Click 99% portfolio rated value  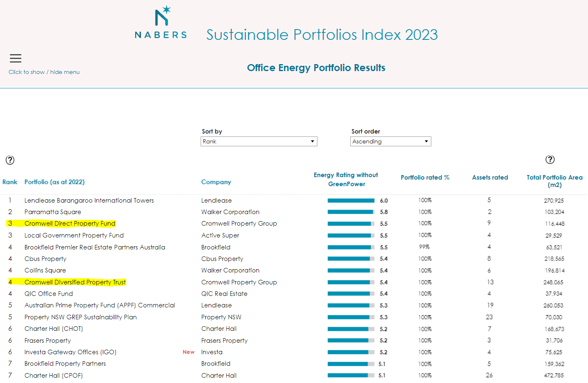click(424, 247)
